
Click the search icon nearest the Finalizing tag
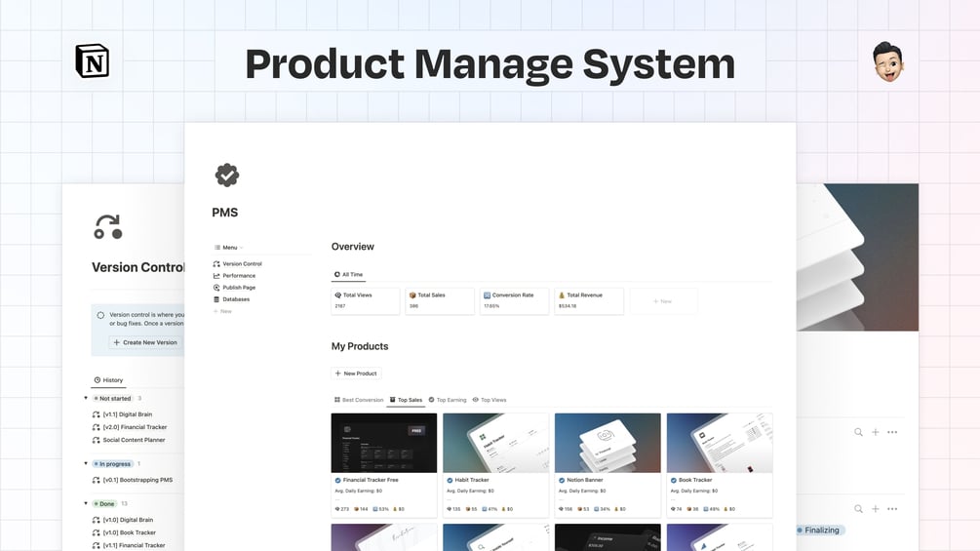pyautogui.click(x=859, y=509)
